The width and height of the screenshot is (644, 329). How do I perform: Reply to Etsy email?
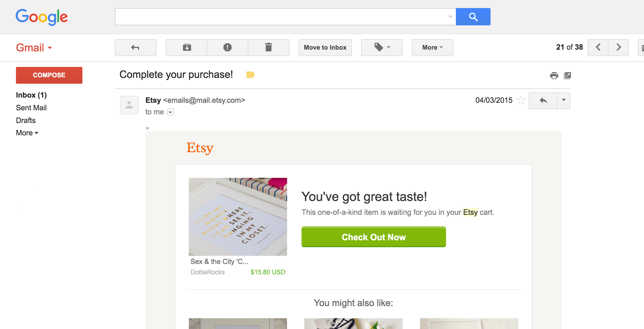[x=543, y=101]
